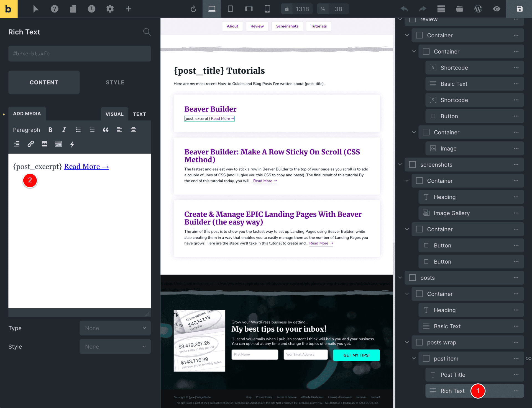The height and width of the screenshot is (408, 532).
Task: Insert a blockquote
Action: (x=106, y=130)
